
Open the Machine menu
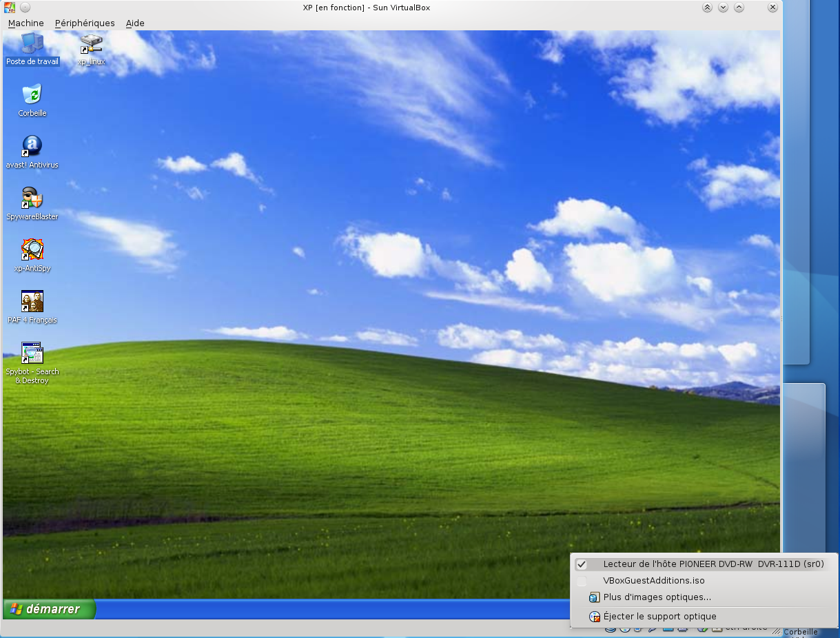coord(25,23)
